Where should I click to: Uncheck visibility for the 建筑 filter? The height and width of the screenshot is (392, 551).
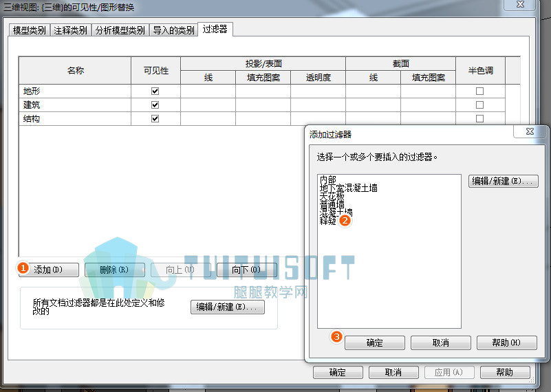click(x=155, y=105)
